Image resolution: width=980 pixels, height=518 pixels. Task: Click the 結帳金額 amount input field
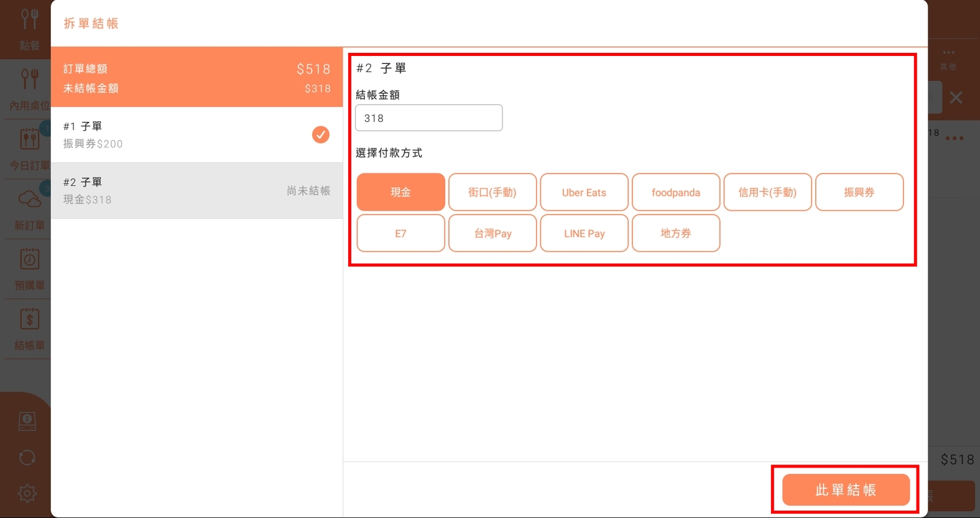click(428, 118)
